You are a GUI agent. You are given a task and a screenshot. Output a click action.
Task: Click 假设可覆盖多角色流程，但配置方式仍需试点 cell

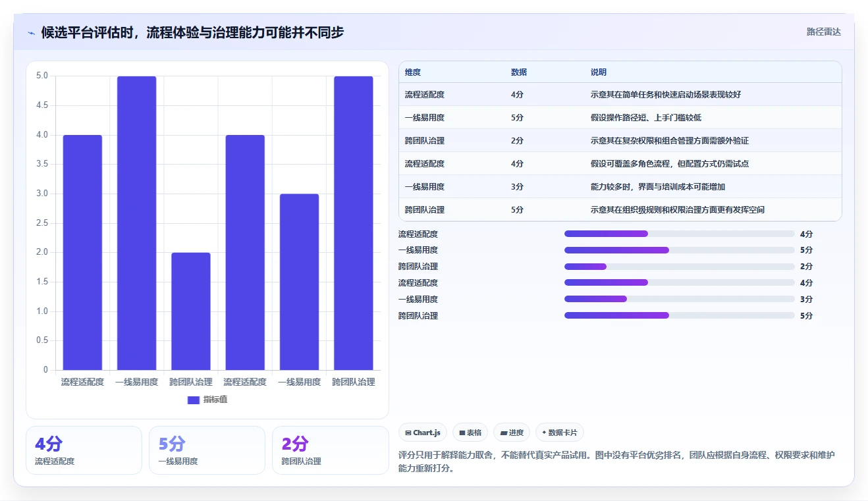click(x=670, y=164)
